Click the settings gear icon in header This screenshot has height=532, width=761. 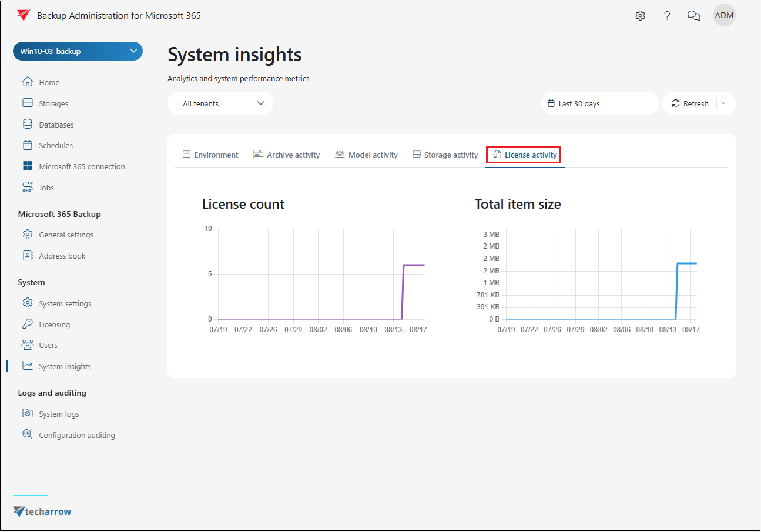click(640, 16)
